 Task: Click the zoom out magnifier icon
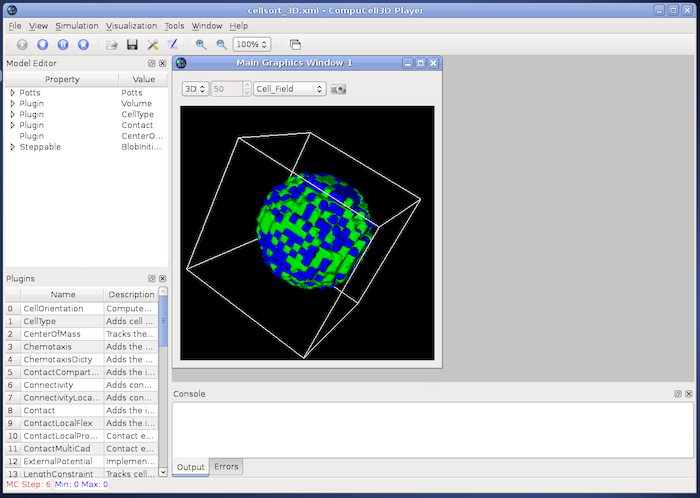(x=221, y=45)
